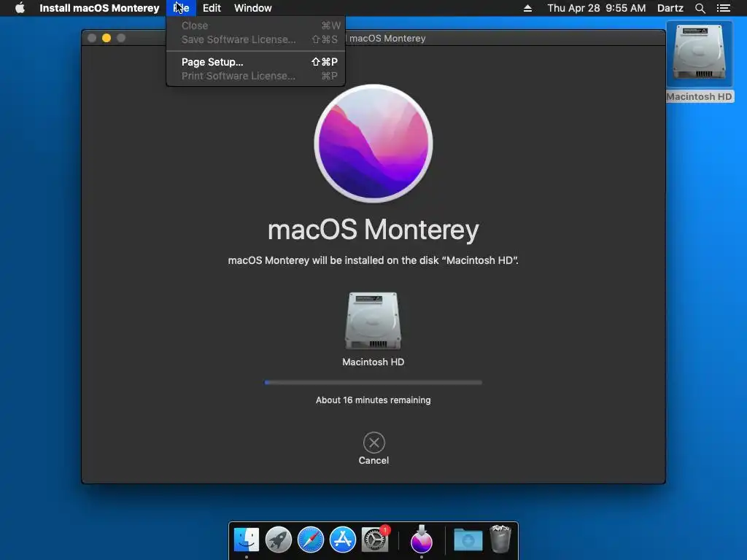Click Install macOS Monterey app menu
The image size is (747, 560).
tap(99, 8)
